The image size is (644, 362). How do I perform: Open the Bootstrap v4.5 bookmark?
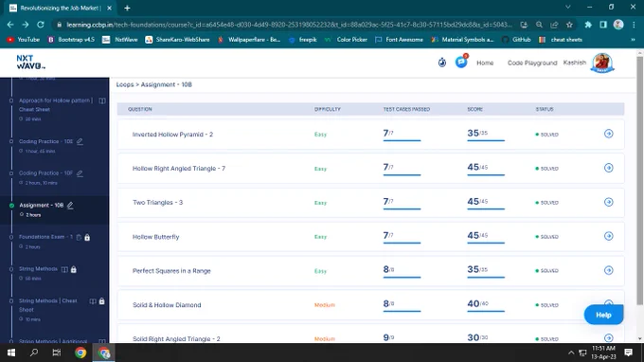71,40
